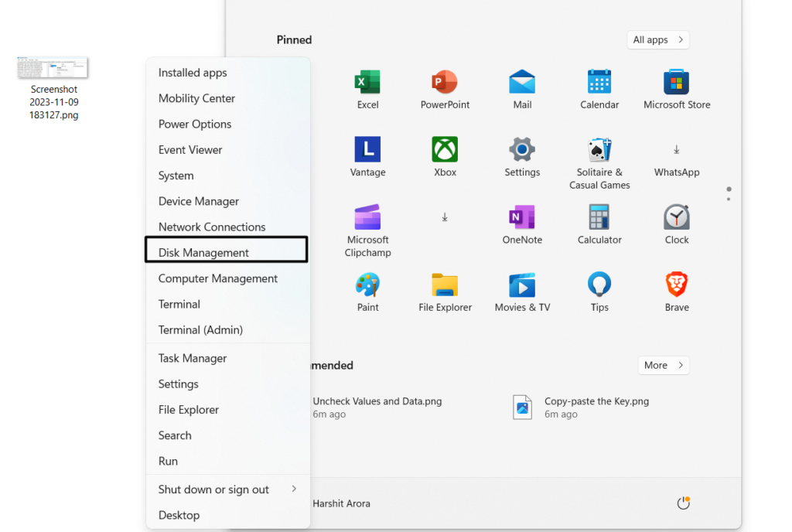Open the All apps list
This screenshot has width=792, height=532.
click(657, 40)
